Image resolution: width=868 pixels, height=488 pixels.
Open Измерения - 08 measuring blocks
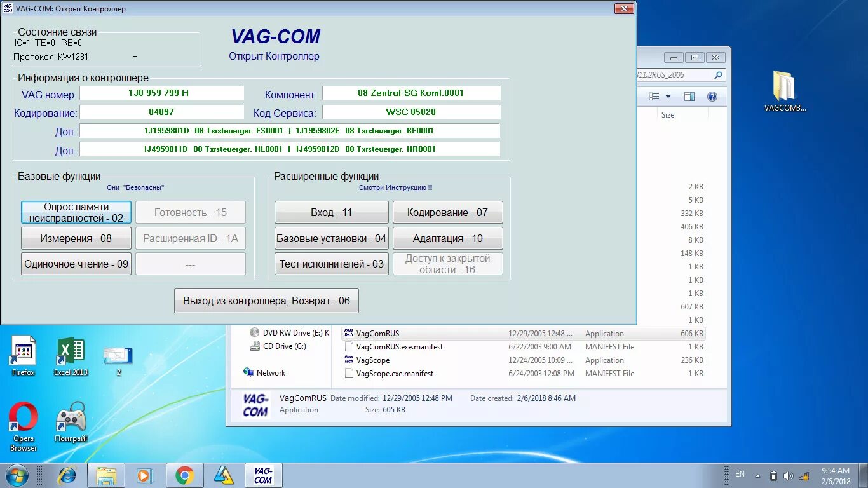pos(76,238)
